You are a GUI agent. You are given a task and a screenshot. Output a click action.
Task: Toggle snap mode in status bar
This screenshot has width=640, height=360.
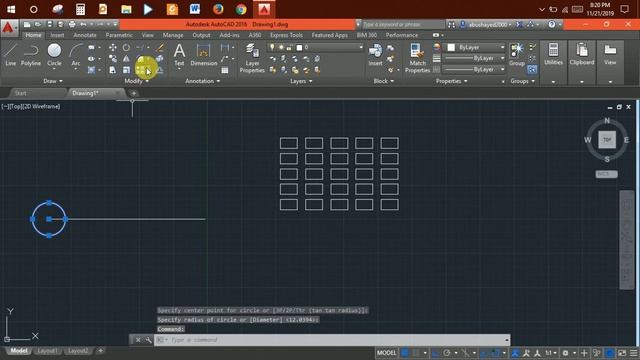coord(416,353)
